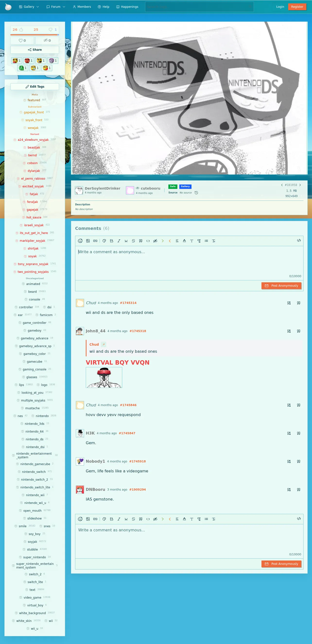This screenshot has height=644, width=312.
Task: Open the text color picker in the upper editor
Action: point(184,241)
